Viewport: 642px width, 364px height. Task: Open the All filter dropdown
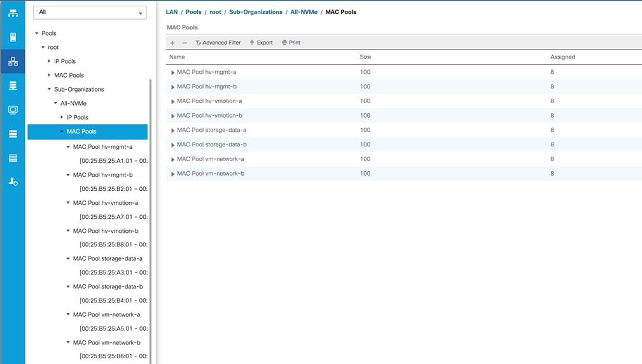click(90, 12)
